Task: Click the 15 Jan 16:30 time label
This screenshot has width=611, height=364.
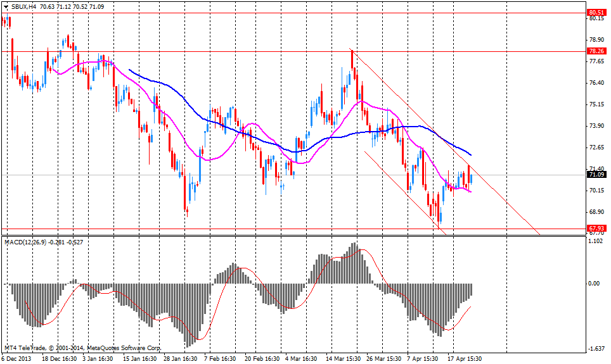Action: (140, 358)
